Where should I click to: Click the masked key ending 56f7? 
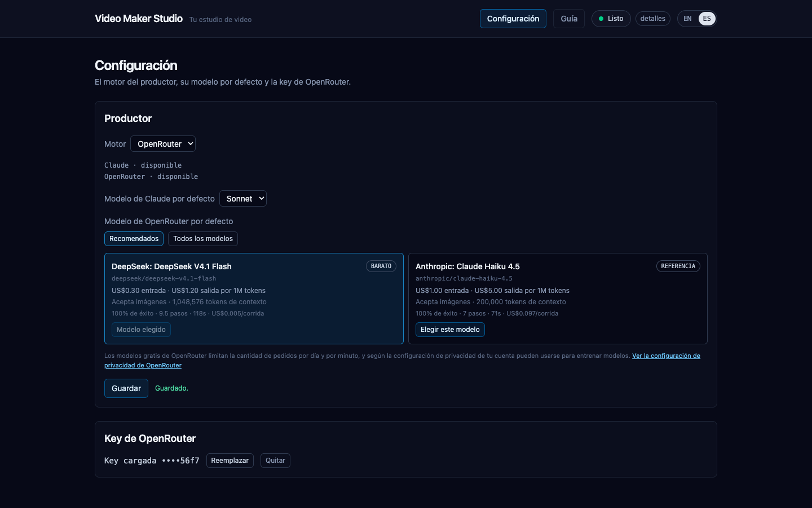click(x=180, y=461)
